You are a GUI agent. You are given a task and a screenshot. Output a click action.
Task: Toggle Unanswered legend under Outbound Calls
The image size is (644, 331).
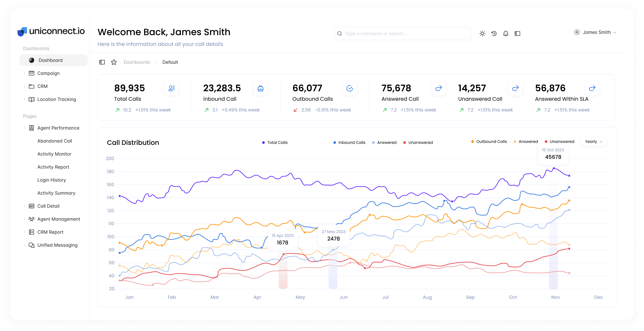[x=559, y=141]
